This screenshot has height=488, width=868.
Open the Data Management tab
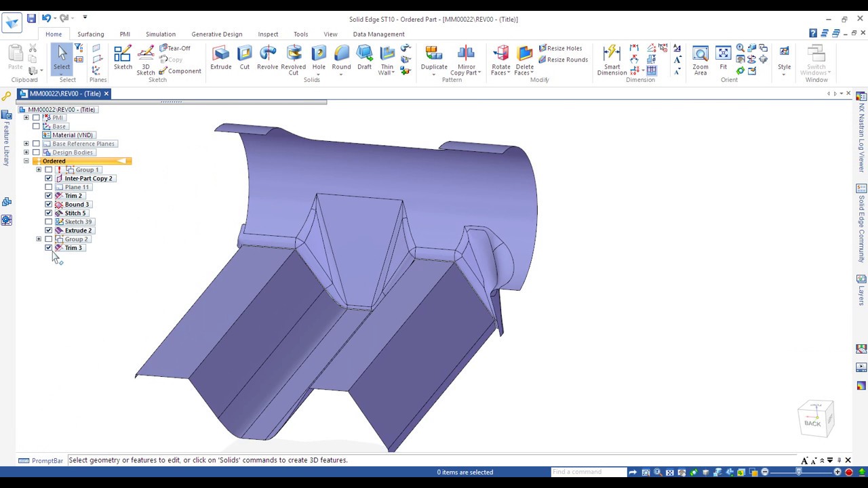tap(378, 34)
